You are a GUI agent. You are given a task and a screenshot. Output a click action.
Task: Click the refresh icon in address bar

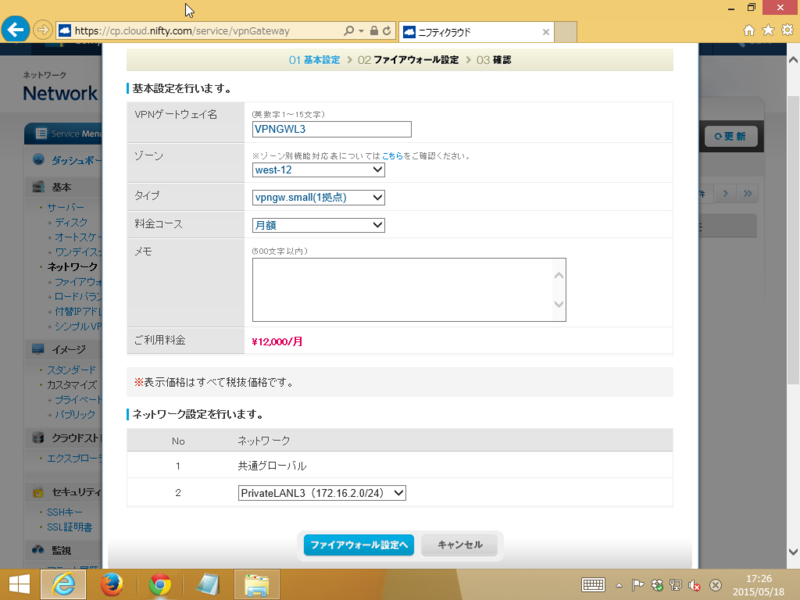point(387,31)
